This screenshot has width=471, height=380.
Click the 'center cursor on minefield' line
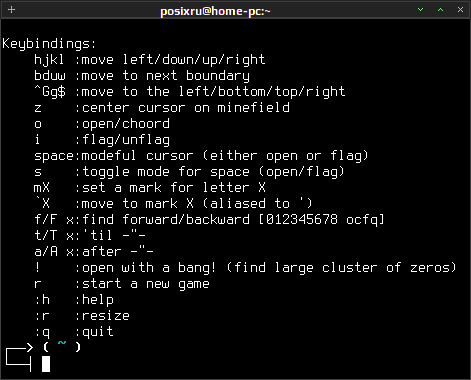(162, 108)
